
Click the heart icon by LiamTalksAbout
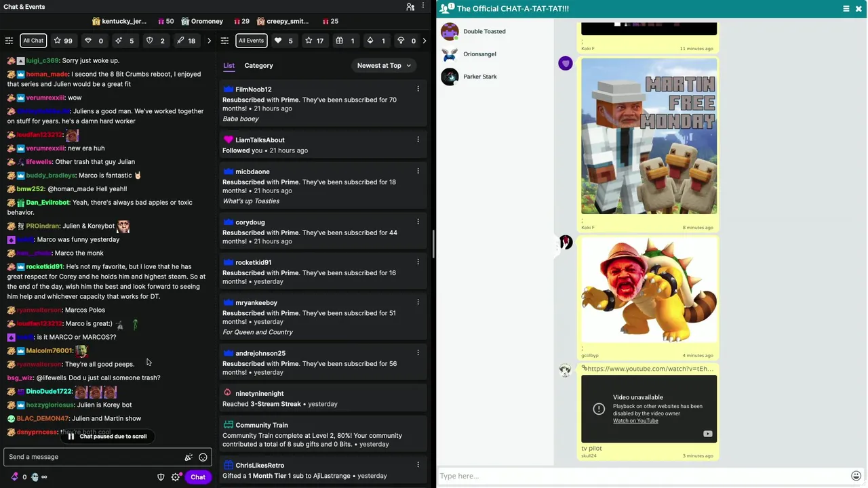(x=228, y=140)
